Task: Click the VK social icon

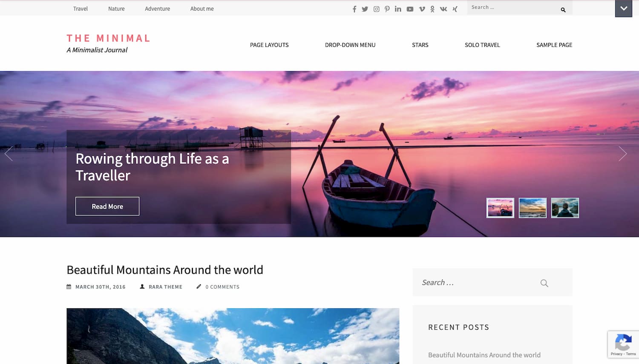Action: tap(443, 9)
